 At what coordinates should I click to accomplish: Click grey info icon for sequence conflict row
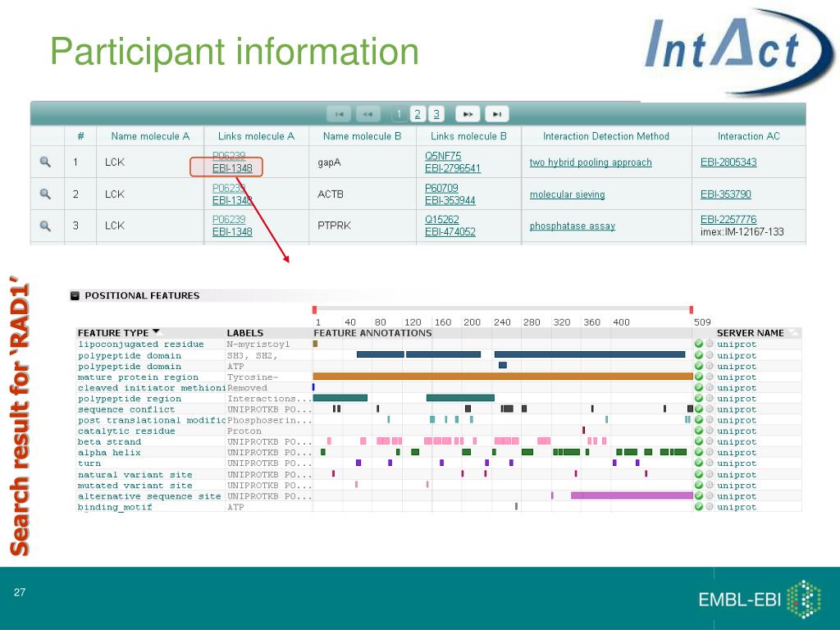[710, 409]
